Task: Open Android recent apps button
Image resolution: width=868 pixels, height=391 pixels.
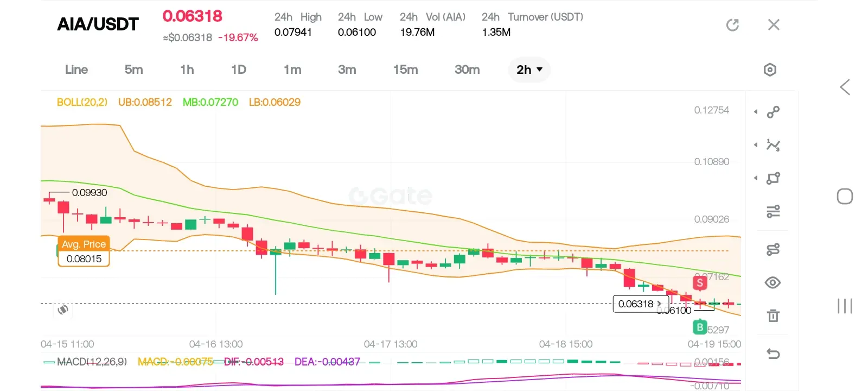Action: pyautogui.click(x=845, y=306)
